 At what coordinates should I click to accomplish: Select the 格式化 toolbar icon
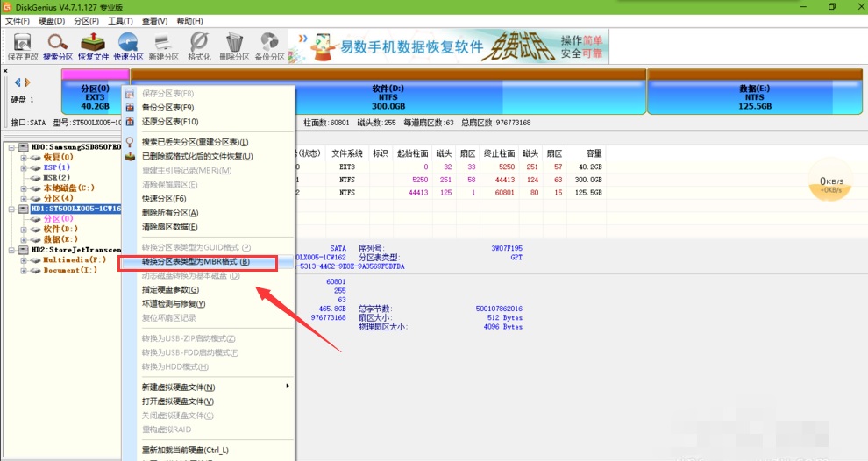(x=199, y=46)
